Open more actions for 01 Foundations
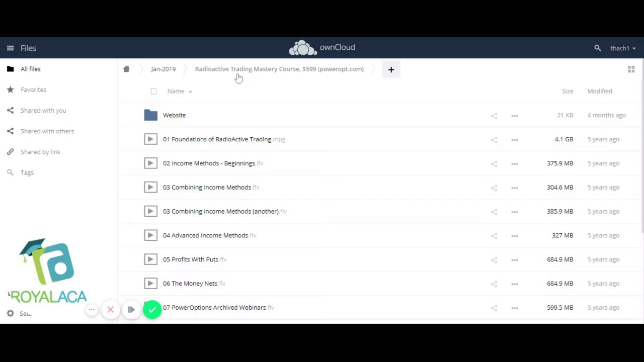The height and width of the screenshot is (362, 644). click(x=514, y=140)
